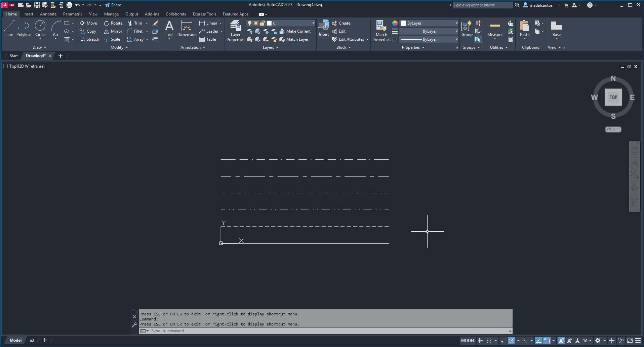Viewport: 644px width, 347px height.
Task: Open the Annotate ribbon tab
Action: tap(48, 14)
